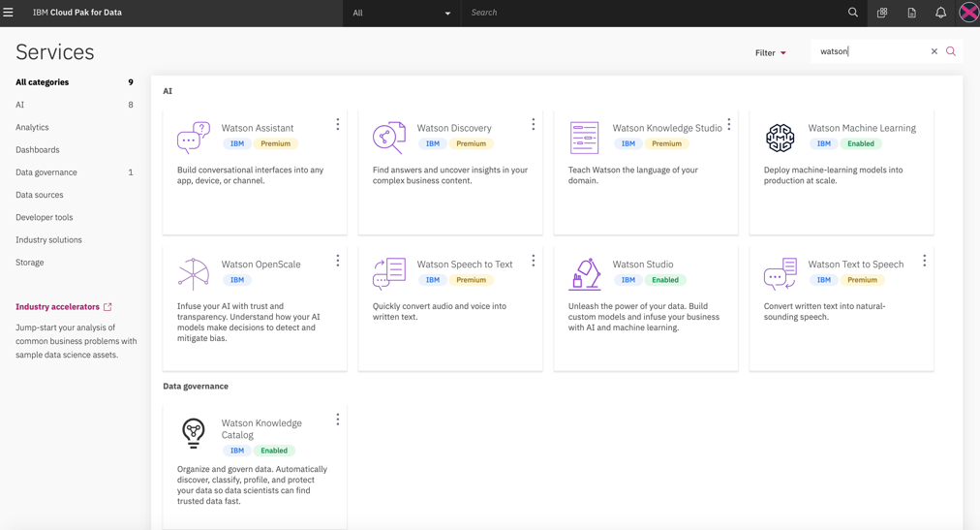
Task: Open the services catalog grid icon in header
Action: tap(882, 13)
